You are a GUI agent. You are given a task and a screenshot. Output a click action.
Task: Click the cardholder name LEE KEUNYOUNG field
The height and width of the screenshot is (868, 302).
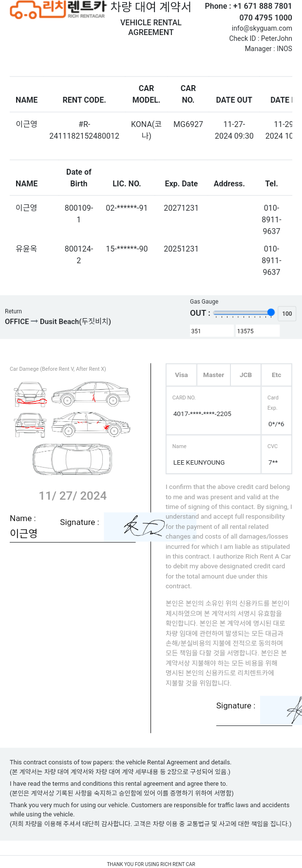point(213,454)
